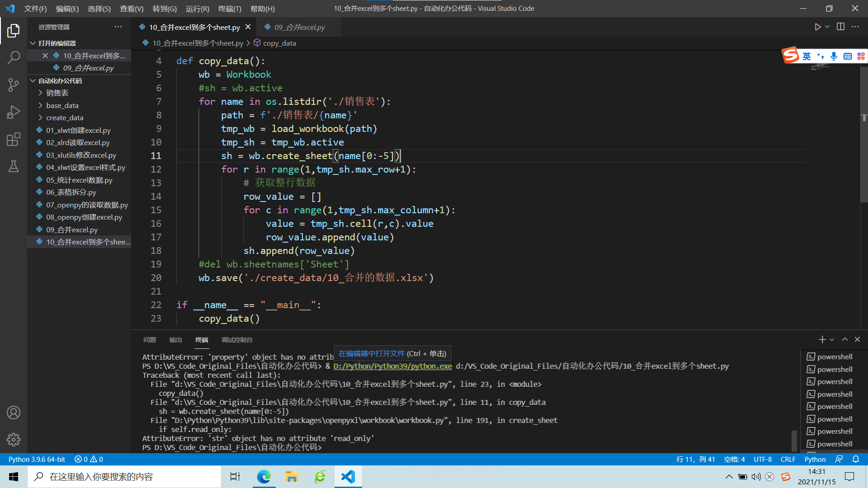Open launch profile dropdown beside new terminal
This screenshot has width=868, height=488.
pos(832,340)
